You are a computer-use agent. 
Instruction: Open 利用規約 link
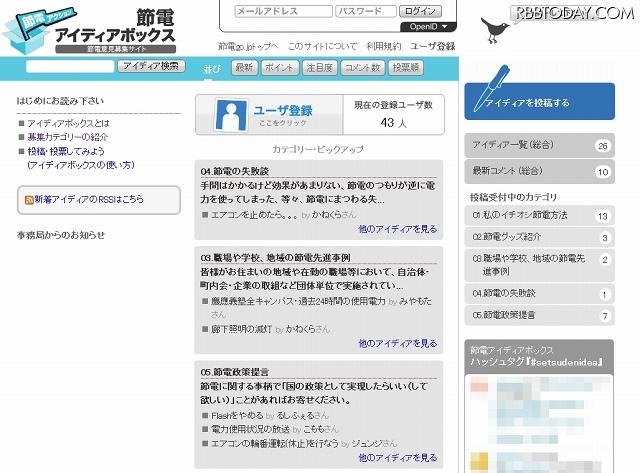click(x=383, y=47)
